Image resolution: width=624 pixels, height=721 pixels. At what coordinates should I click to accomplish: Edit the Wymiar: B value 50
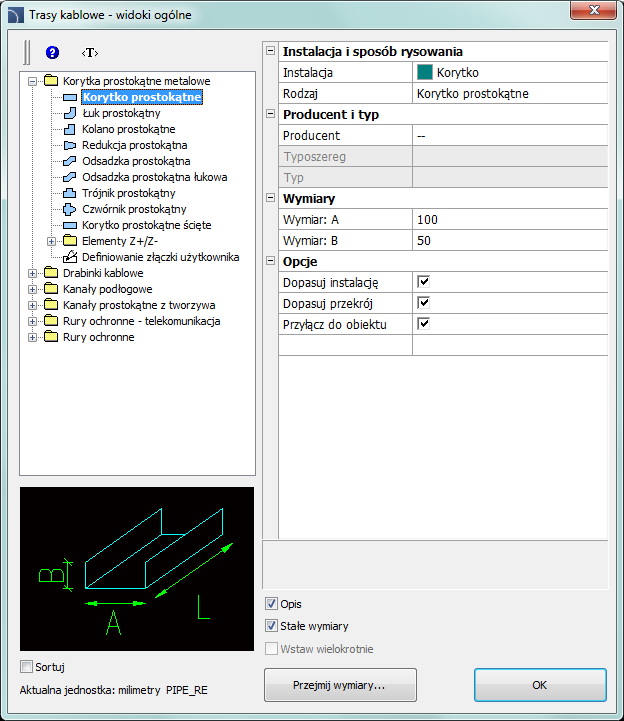coord(510,240)
